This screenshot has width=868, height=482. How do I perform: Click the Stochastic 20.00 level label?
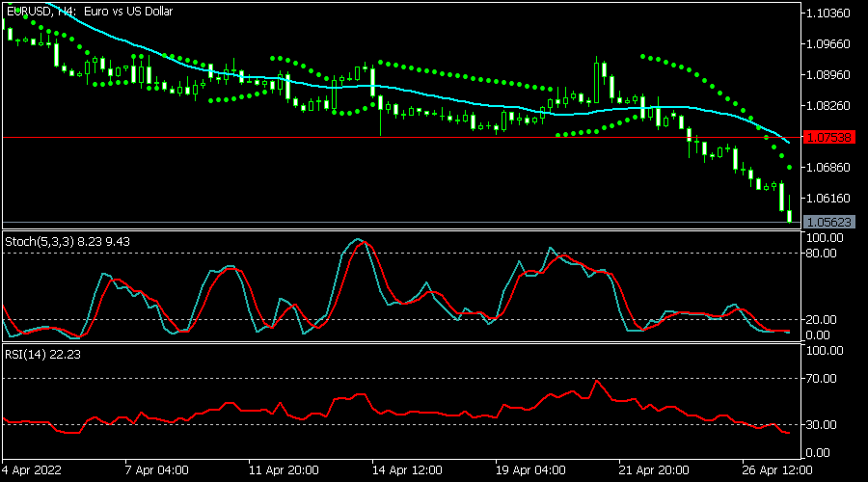coord(822,320)
